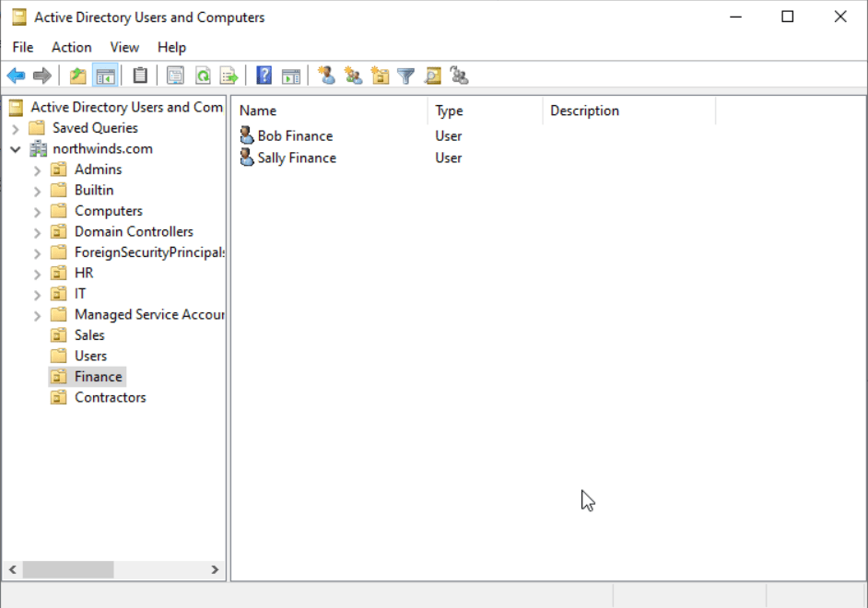The height and width of the screenshot is (608, 868).
Task: Click the Refresh toolbar icon
Action: click(203, 76)
